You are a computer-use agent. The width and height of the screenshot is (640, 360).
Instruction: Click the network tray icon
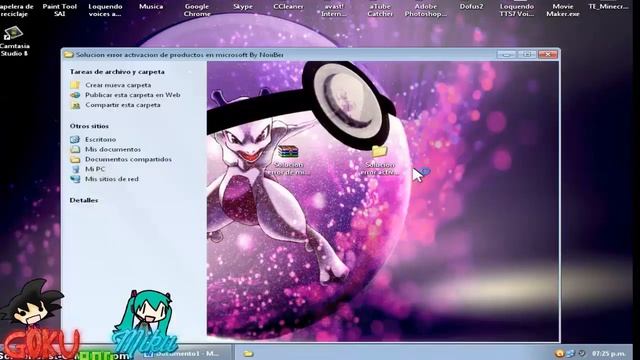pyautogui.click(x=570, y=353)
